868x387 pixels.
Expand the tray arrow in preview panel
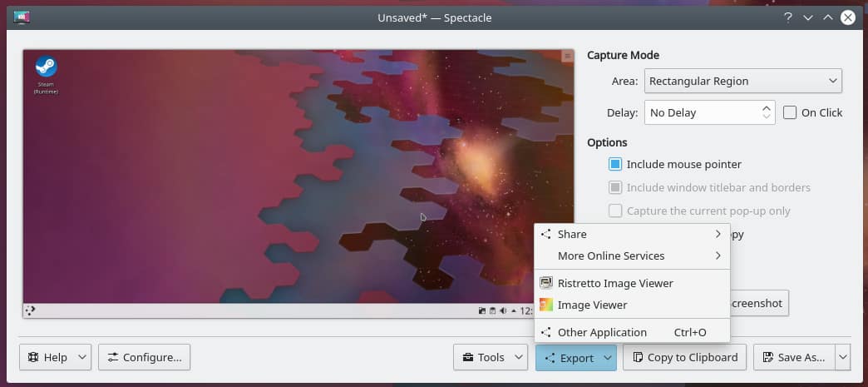(x=513, y=311)
